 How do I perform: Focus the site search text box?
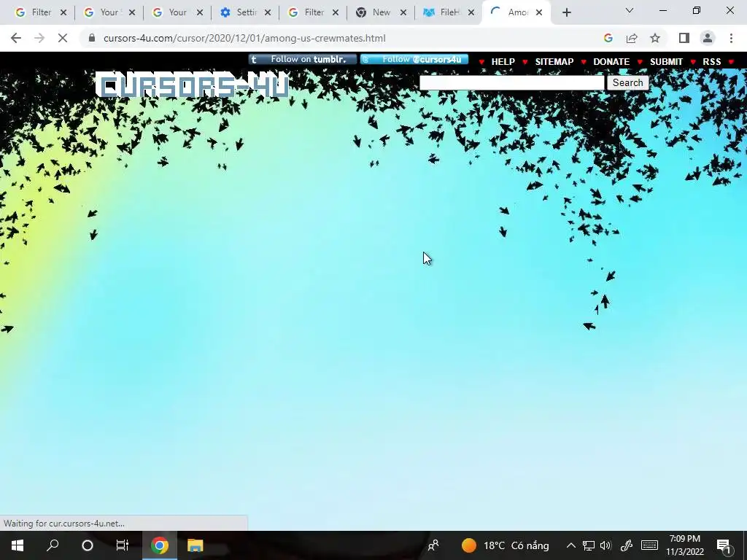[x=511, y=83]
